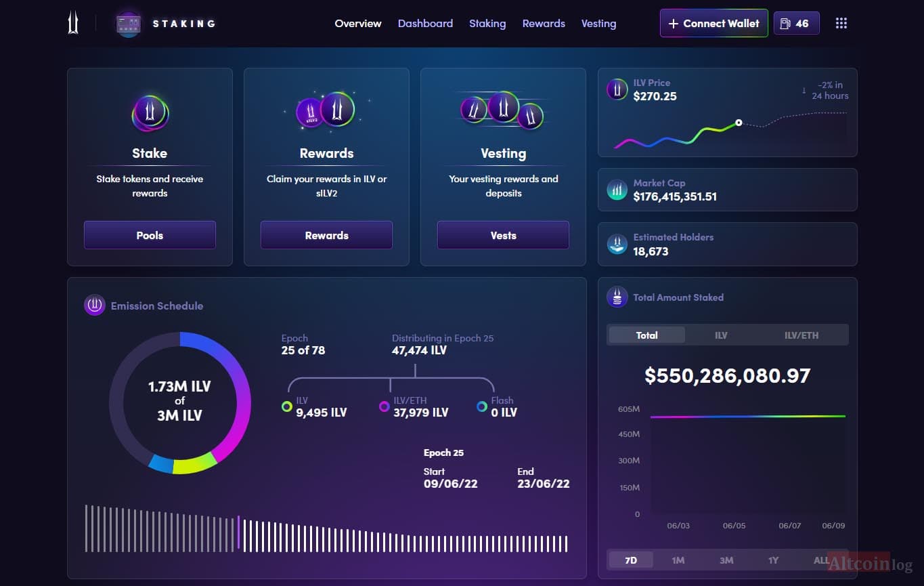The height and width of the screenshot is (586, 924).
Task: Open the Rewards nav tab
Action: pos(544,23)
